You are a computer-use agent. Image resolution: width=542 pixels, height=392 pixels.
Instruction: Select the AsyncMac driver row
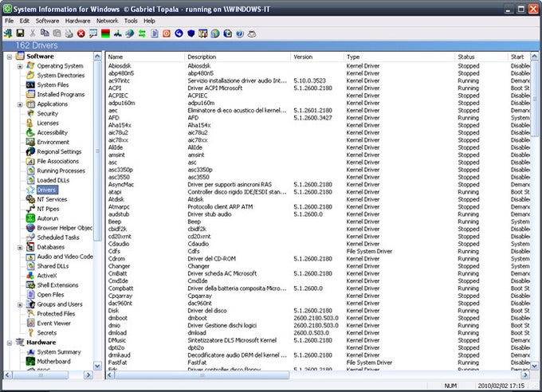click(x=318, y=185)
